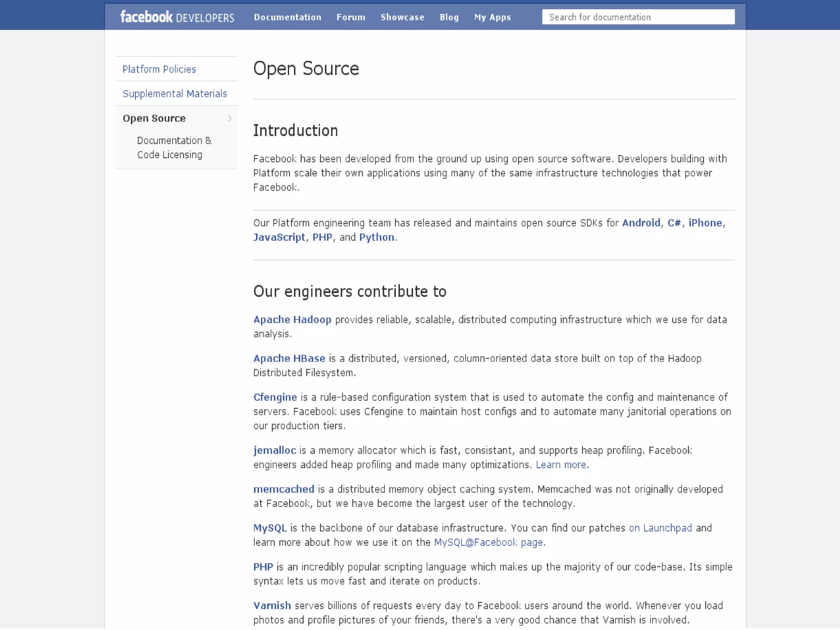Visit the MySQL@Facebook page link
840x630 pixels.
pyautogui.click(x=488, y=543)
